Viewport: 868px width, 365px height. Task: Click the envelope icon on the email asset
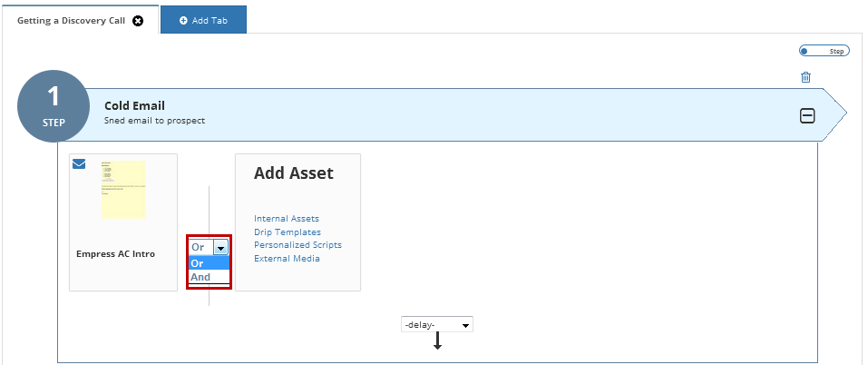pos(79,164)
